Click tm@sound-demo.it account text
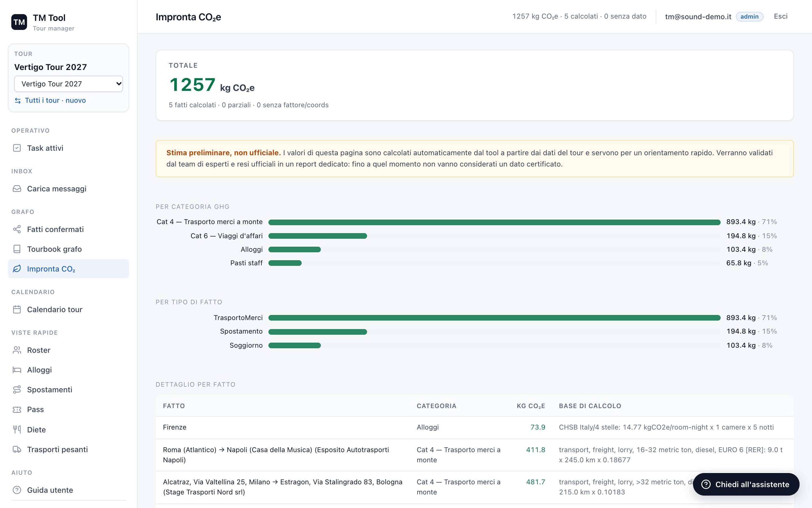 pyautogui.click(x=698, y=16)
